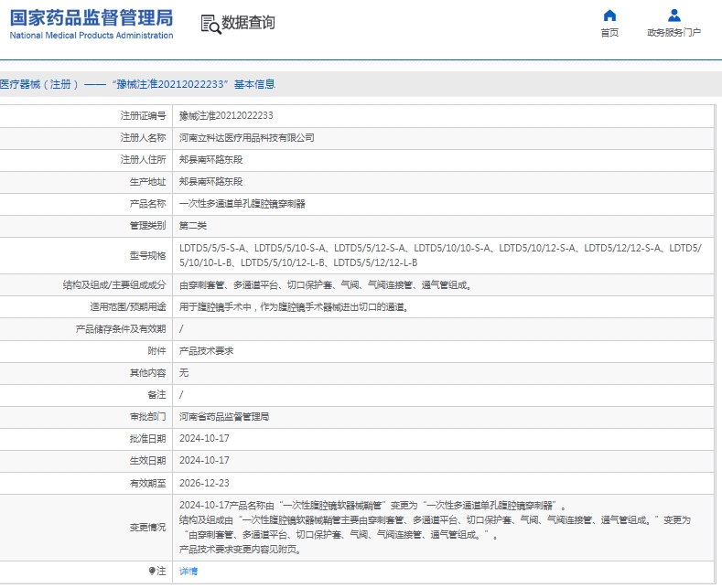Click the 医疗器械（注册）基本信息 section header
Viewport: 722px width, 588px height.
coord(137,84)
